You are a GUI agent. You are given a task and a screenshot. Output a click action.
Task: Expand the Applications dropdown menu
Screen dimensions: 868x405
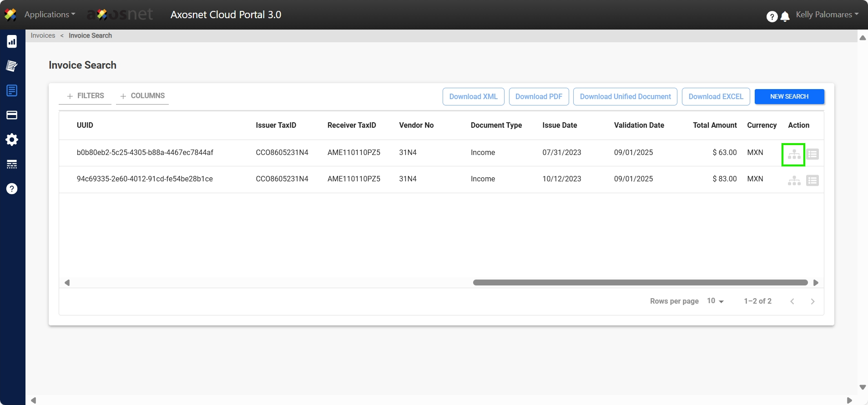tap(50, 15)
